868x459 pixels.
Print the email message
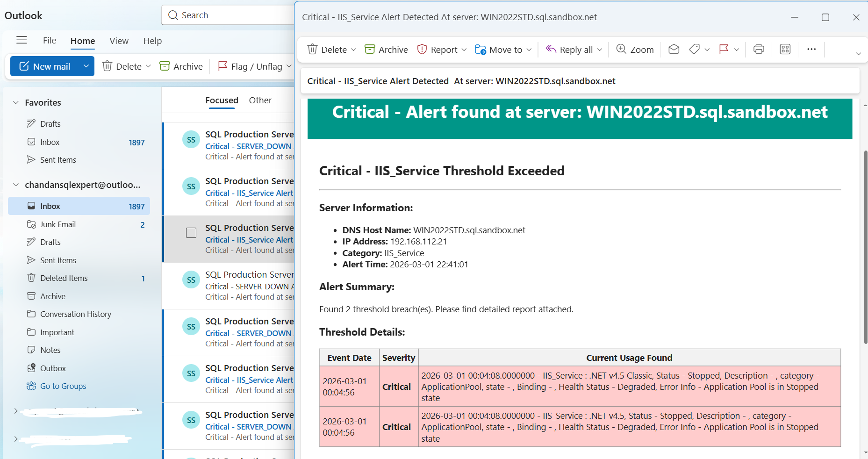(x=758, y=49)
